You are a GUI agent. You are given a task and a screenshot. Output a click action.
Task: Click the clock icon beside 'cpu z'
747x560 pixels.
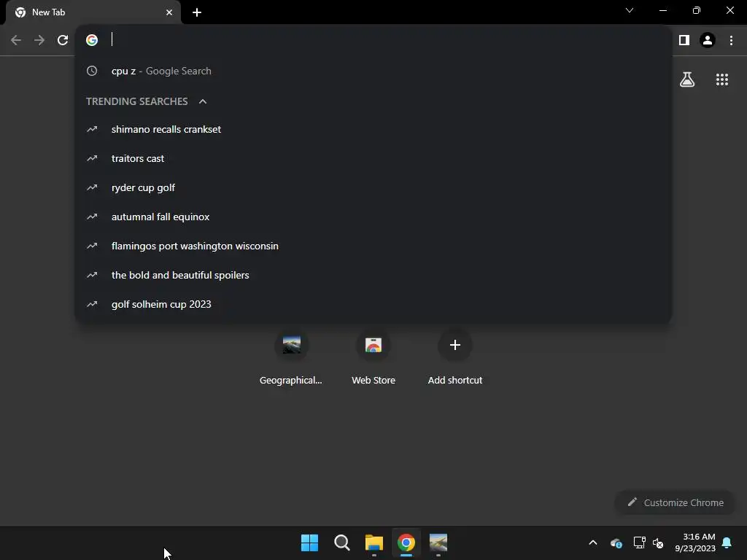click(92, 71)
